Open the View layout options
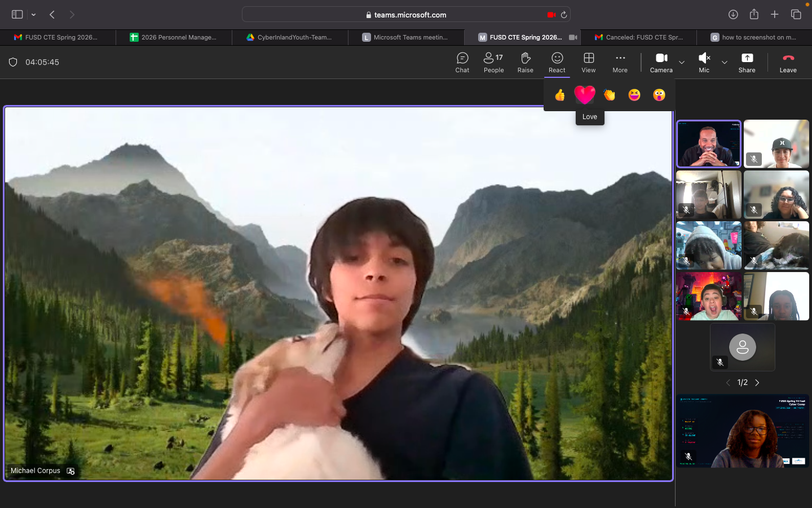Viewport: 812px width, 508px height. point(588,62)
